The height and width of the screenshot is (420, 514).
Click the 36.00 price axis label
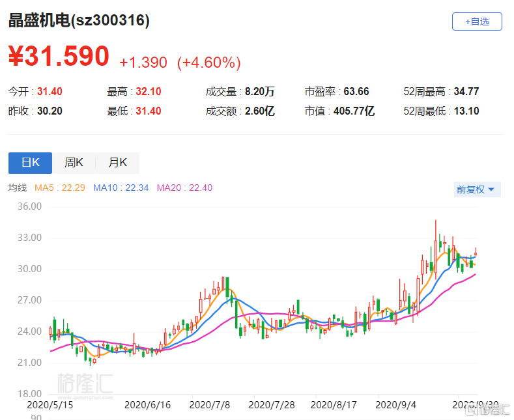pyautogui.click(x=29, y=206)
